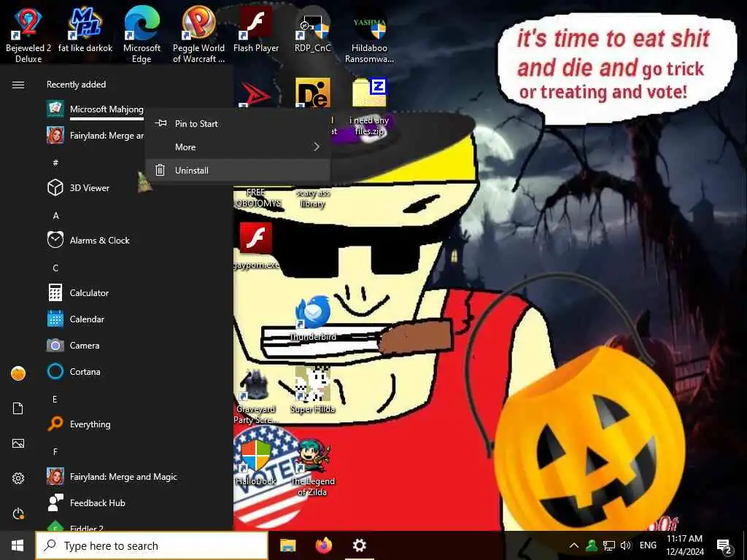Open The Legend of Zilda shortcut

pos(313,467)
